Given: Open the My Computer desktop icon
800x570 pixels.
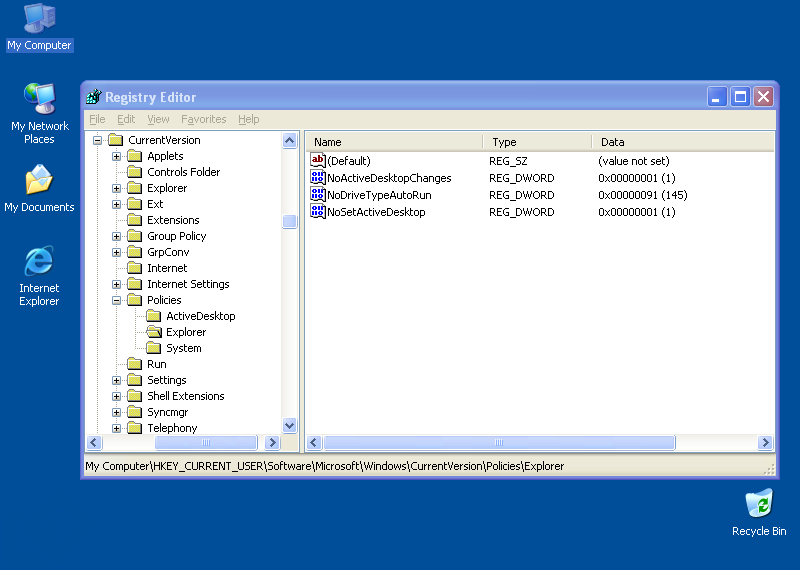Looking at the screenshot, I should (x=39, y=28).
